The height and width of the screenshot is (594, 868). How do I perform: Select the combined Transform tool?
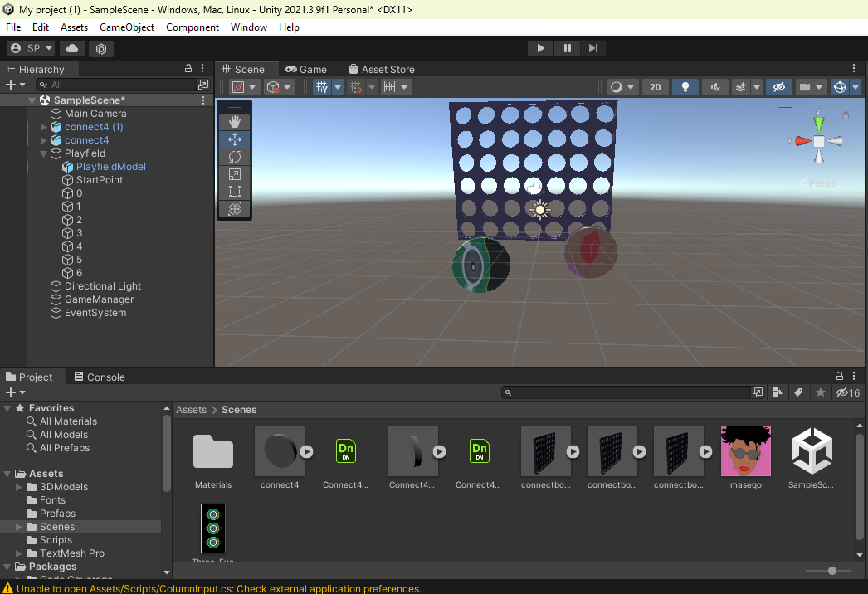point(235,209)
